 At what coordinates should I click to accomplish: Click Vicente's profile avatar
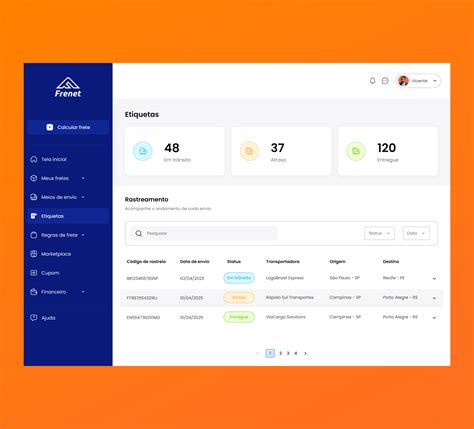point(403,81)
